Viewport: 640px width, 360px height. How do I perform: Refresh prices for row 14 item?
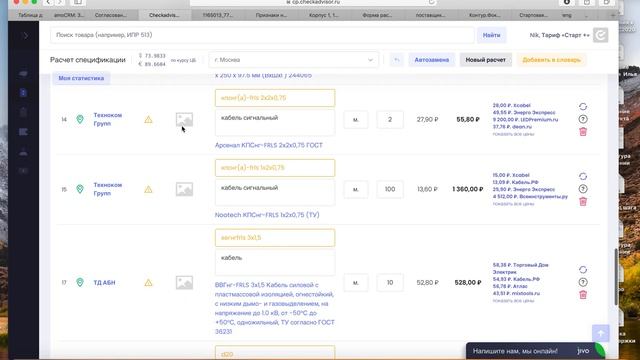pos(583,107)
